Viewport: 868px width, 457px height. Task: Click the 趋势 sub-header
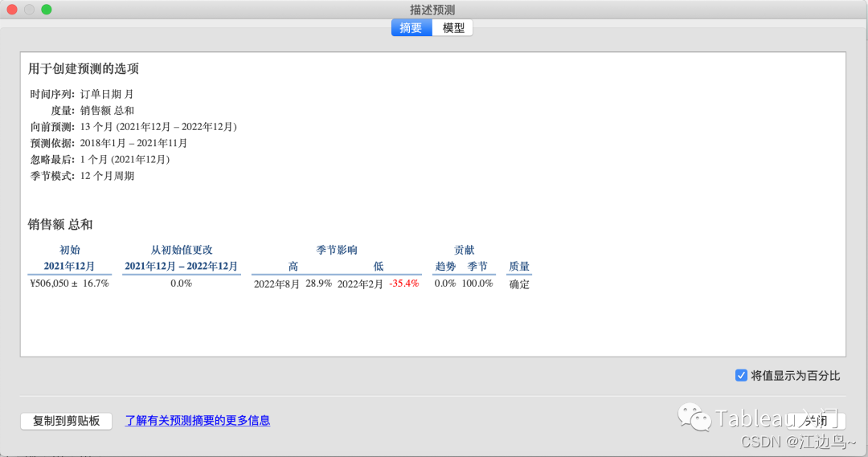coord(445,267)
